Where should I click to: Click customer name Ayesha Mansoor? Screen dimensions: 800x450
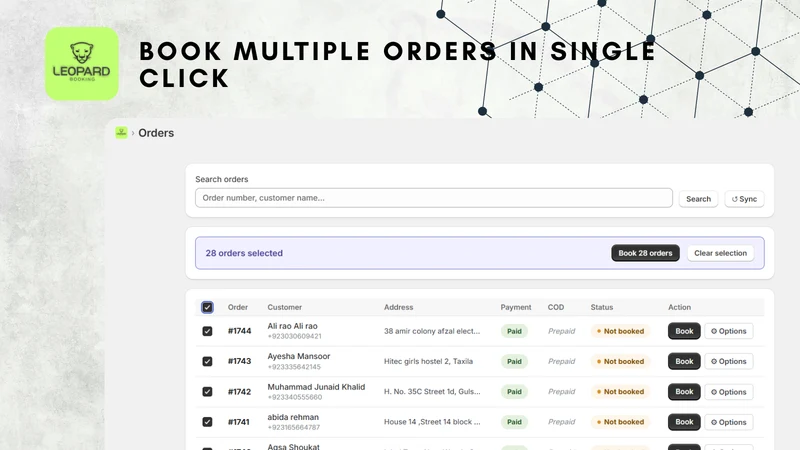pos(299,356)
